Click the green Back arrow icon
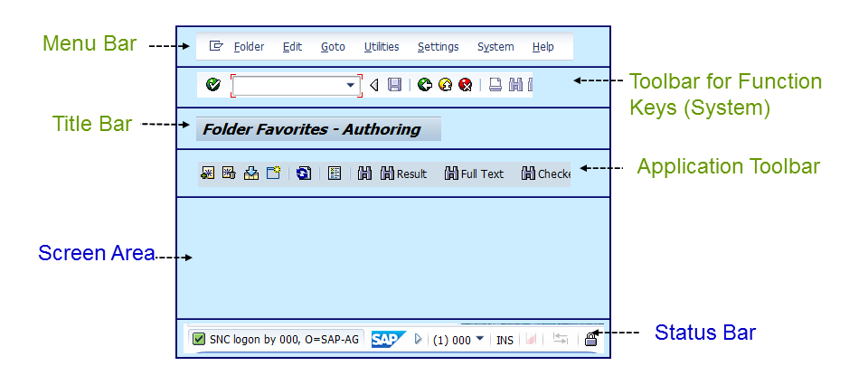This screenshot has height=375, width=868. pos(424,85)
